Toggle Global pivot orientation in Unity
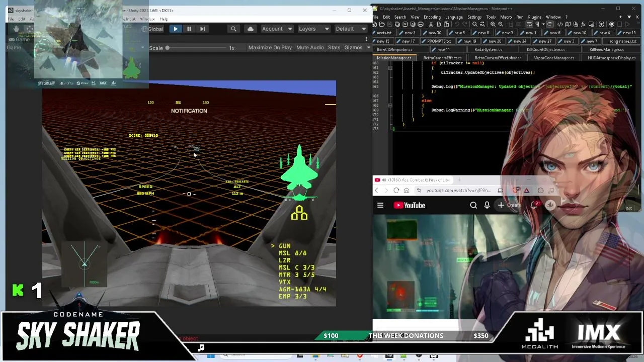644x362 pixels. 152,29
